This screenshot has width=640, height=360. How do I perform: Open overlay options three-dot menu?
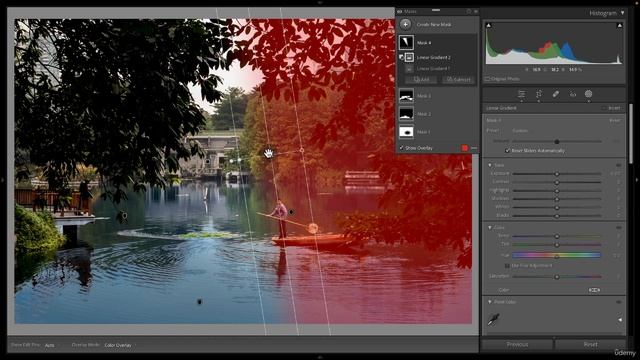click(x=474, y=148)
